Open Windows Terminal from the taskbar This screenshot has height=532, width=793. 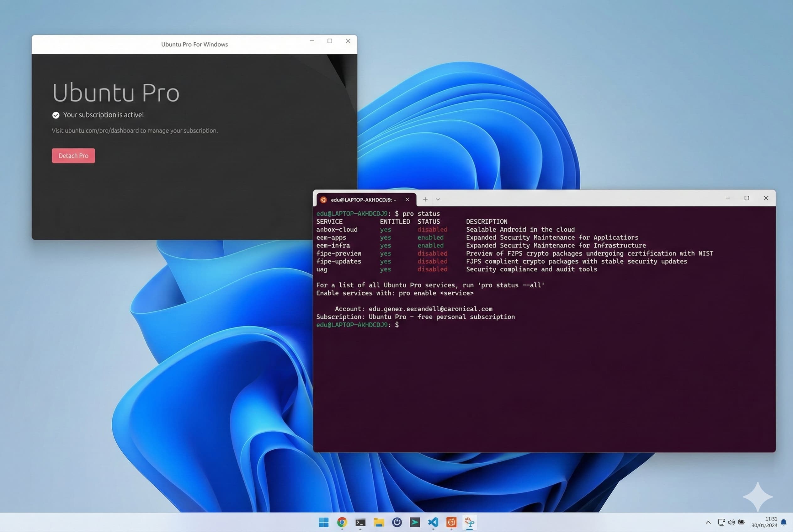360,522
